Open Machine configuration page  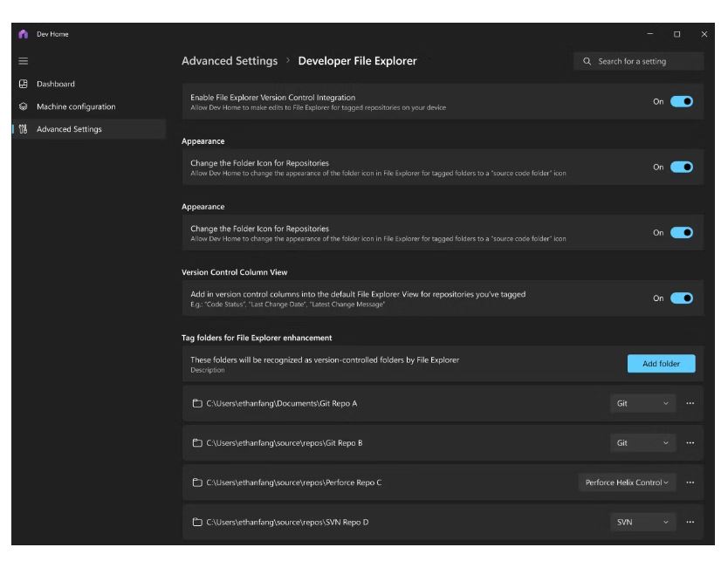(89, 106)
